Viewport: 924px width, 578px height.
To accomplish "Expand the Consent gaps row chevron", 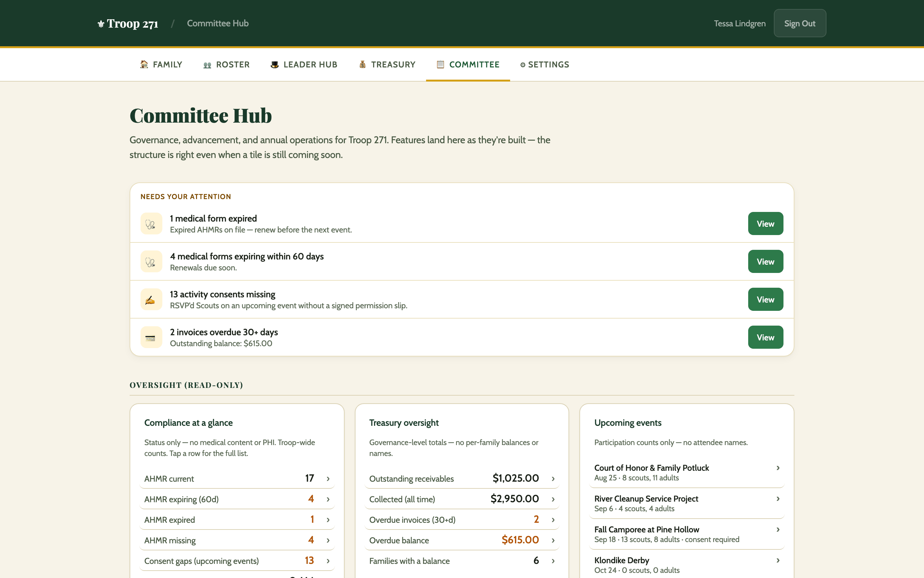I will (328, 561).
